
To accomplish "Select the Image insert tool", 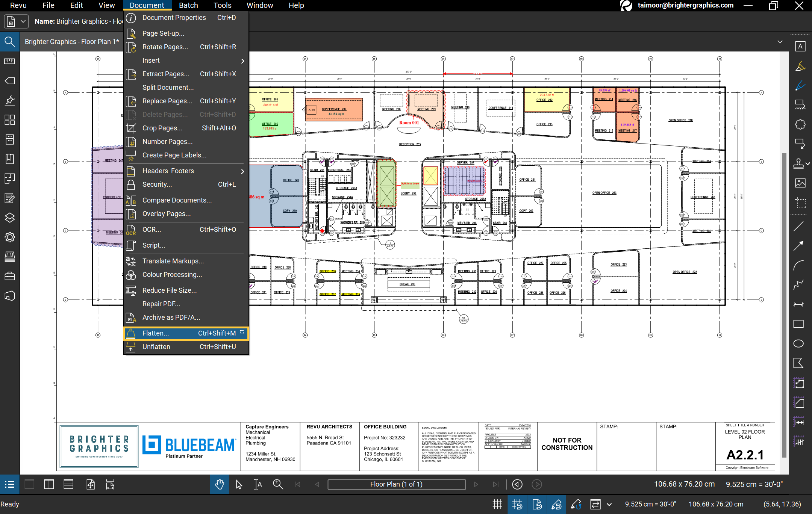I will [800, 183].
